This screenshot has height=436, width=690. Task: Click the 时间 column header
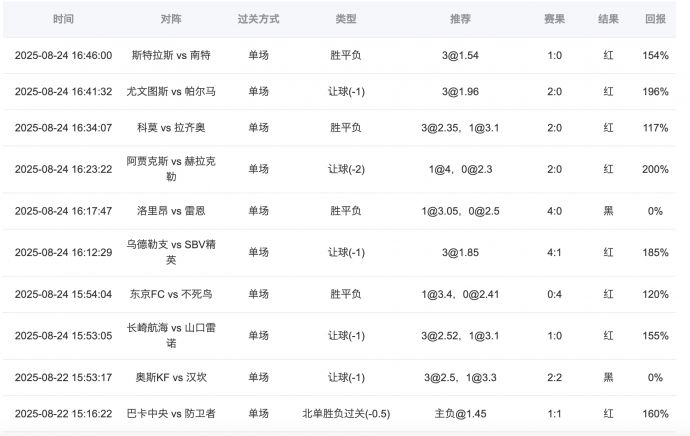pyautogui.click(x=63, y=19)
